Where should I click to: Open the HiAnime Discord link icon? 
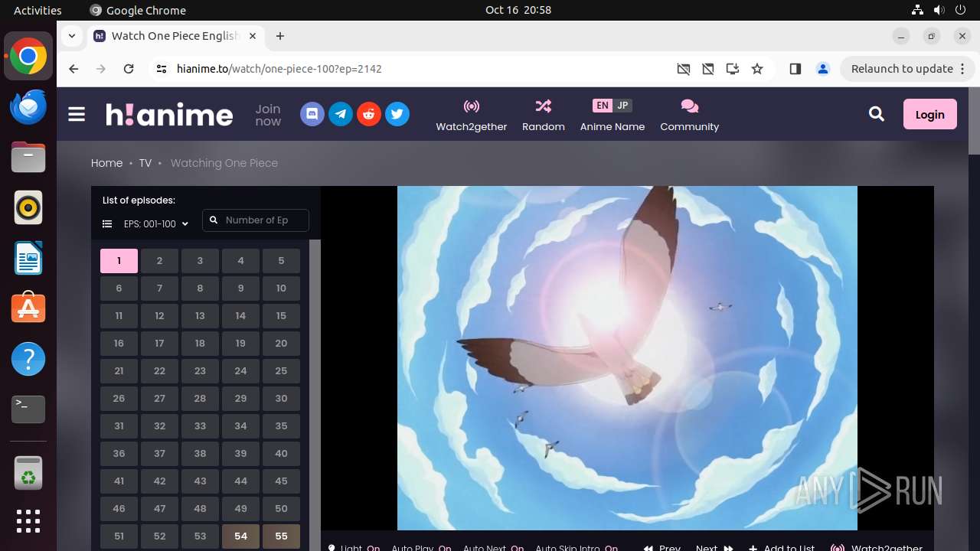tap(312, 115)
